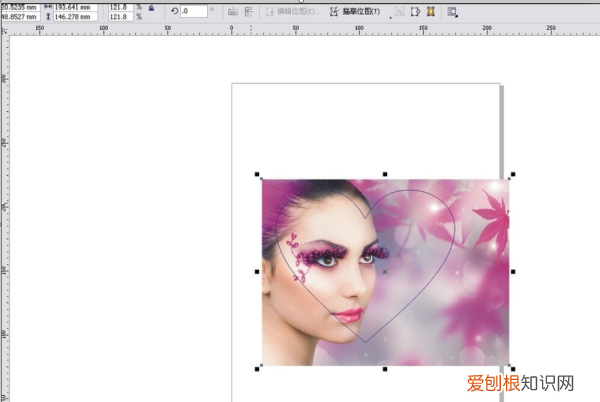
Task: Click the orange bitmap color mask icon
Action: (430, 12)
